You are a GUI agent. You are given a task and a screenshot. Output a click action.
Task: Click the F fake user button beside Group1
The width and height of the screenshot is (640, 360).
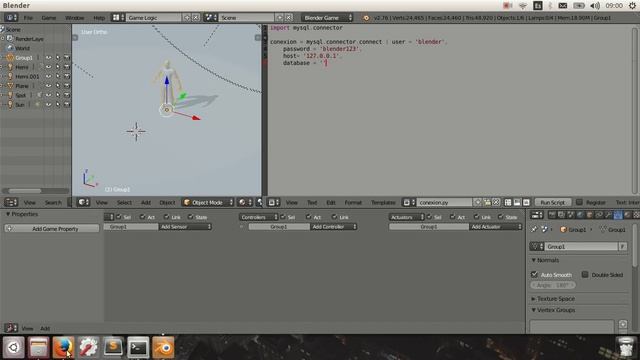coord(622,246)
